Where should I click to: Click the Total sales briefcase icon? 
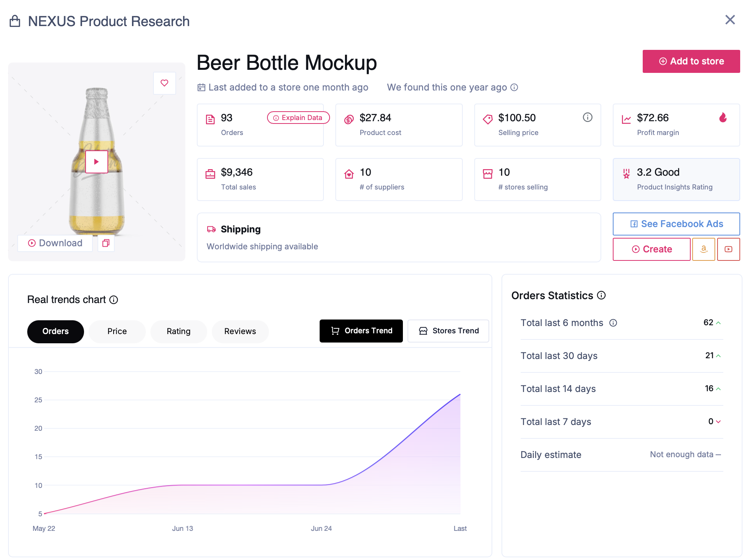point(210,174)
